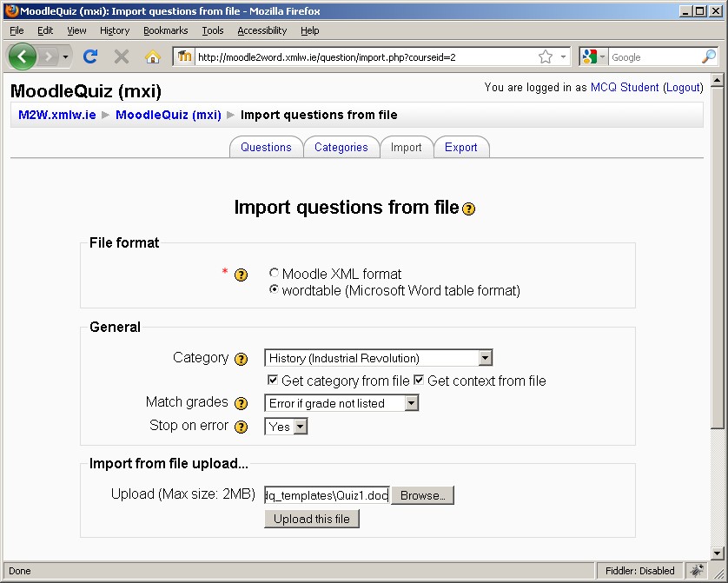Select wordtable (Microsoft Word table format) radio
728x583 pixels.
(x=274, y=289)
